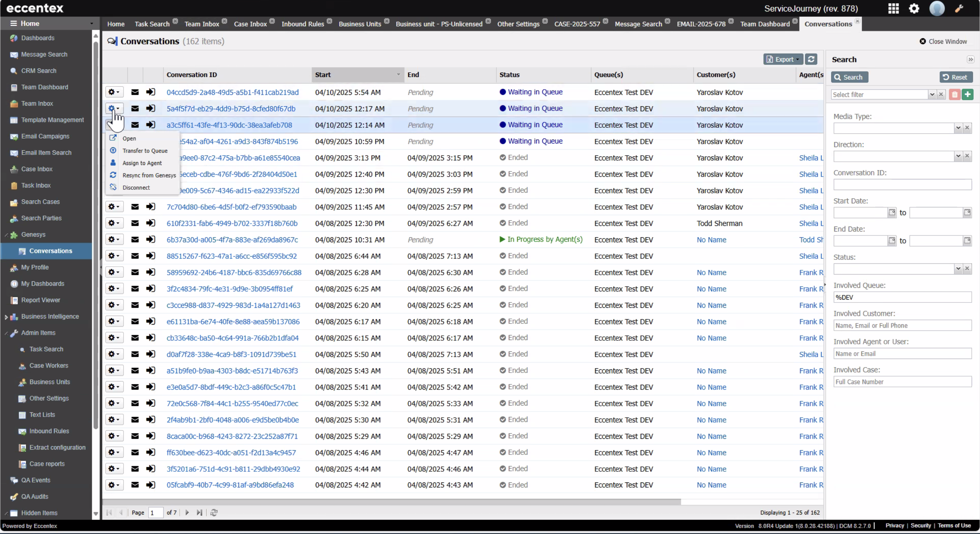Expand the Direction dropdown
Image resolution: width=980 pixels, height=534 pixels.
(x=958, y=156)
